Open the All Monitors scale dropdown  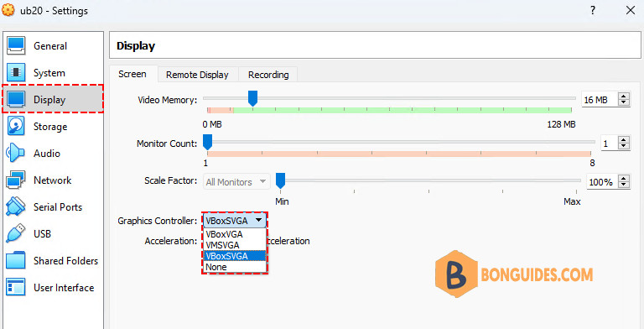236,182
